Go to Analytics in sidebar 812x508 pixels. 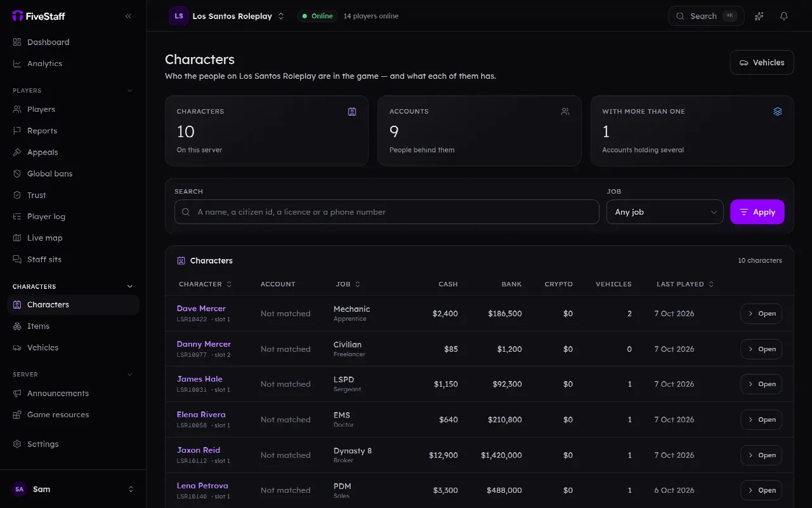pos(73,63)
